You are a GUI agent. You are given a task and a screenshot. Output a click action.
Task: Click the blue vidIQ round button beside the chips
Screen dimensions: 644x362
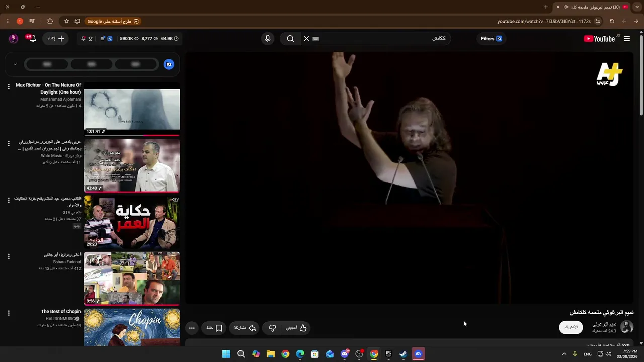(x=169, y=64)
